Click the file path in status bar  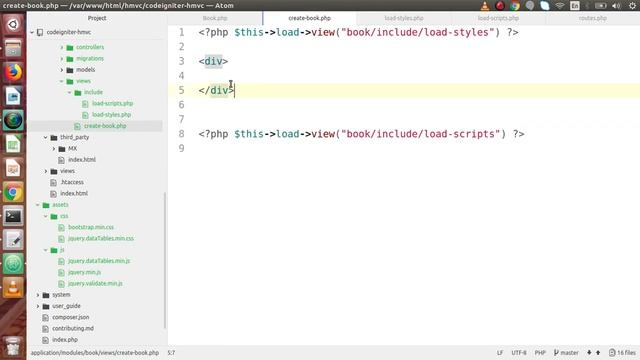point(95,353)
